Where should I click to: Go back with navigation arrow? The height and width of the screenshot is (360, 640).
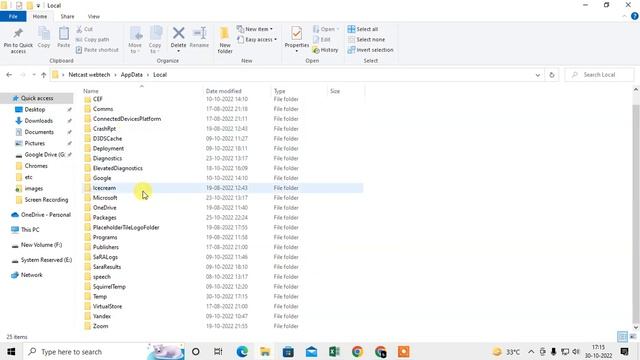[x=9, y=75]
